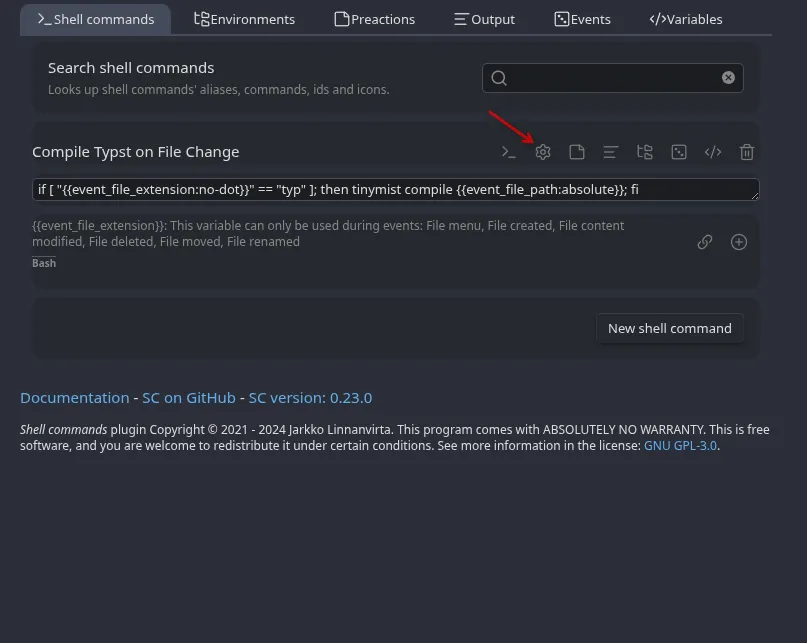807x643 pixels.
Task: Click the circled plus icon beside the variable note
Action: coord(738,242)
